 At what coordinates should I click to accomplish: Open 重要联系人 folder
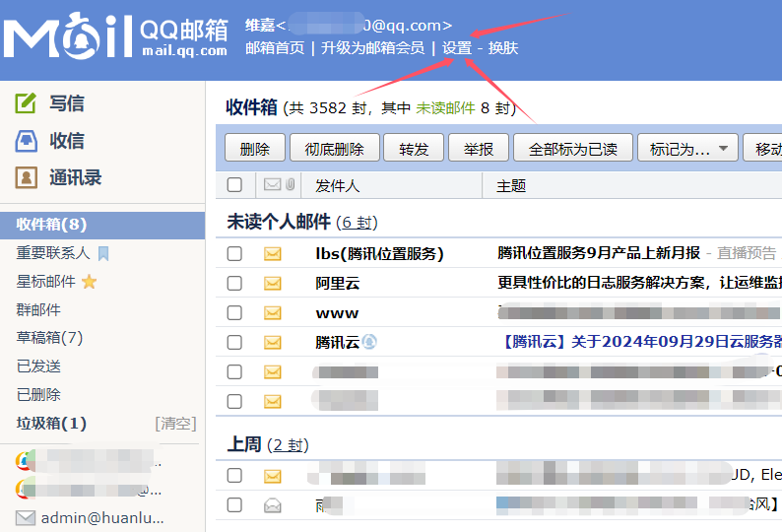pyautogui.click(x=53, y=253)
